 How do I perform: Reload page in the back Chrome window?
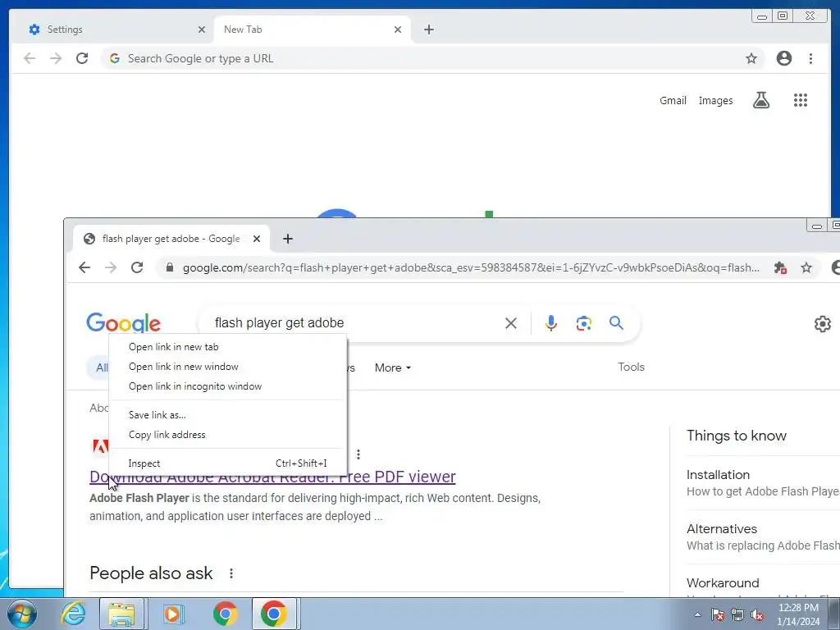(x=82, y=58)
